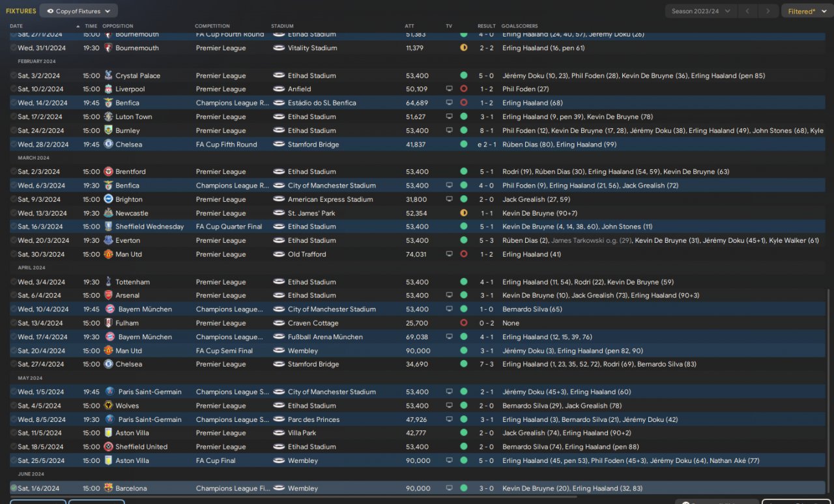Image resolution: width=834 pixels, height=504 pixels.
Task: Click the Fulham club badge
Action: tap(108, 323)
